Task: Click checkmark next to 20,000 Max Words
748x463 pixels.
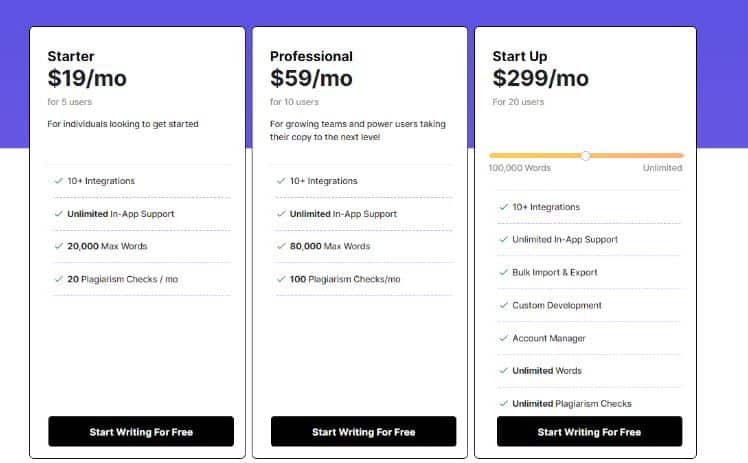Action: click(59, 246)
